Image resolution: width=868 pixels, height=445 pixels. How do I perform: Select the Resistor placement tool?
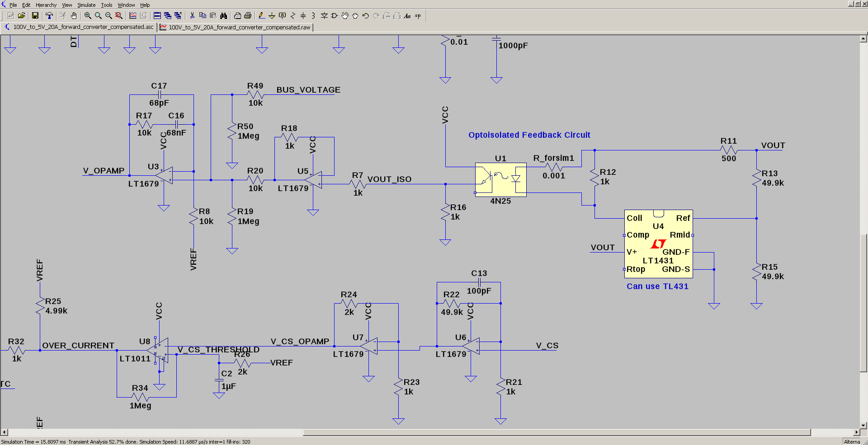click(293, 16)
